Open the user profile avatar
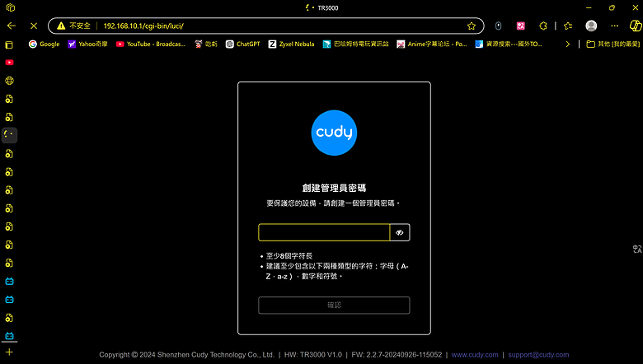The image size is (643, 364). [x=591, y=26]
